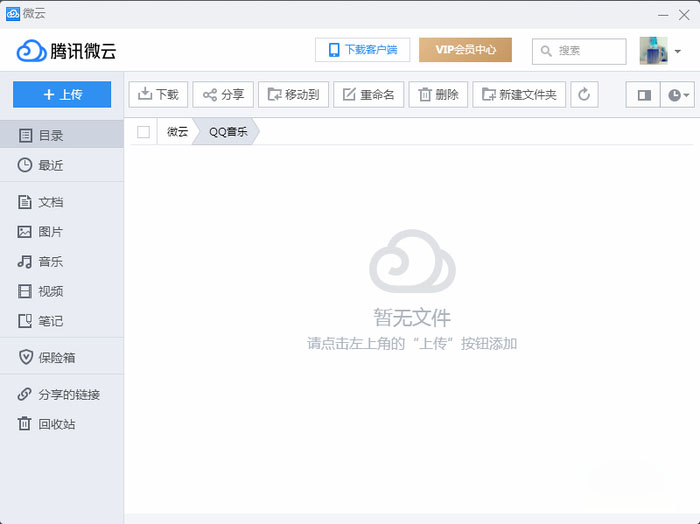Show 视频 videos category
Image resolution: width=700 pixels, height=524 pixels.
click(x=62, y=291)
